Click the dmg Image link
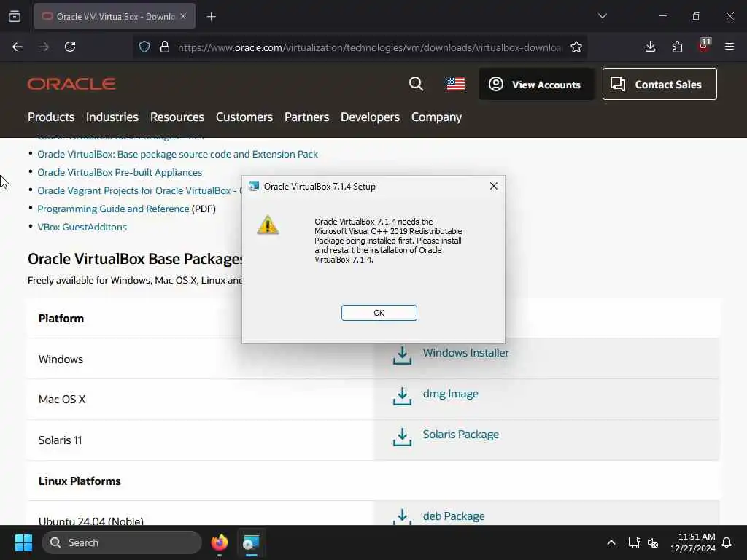This screenshot has height=560, width=747. click(x=450, y=394)
